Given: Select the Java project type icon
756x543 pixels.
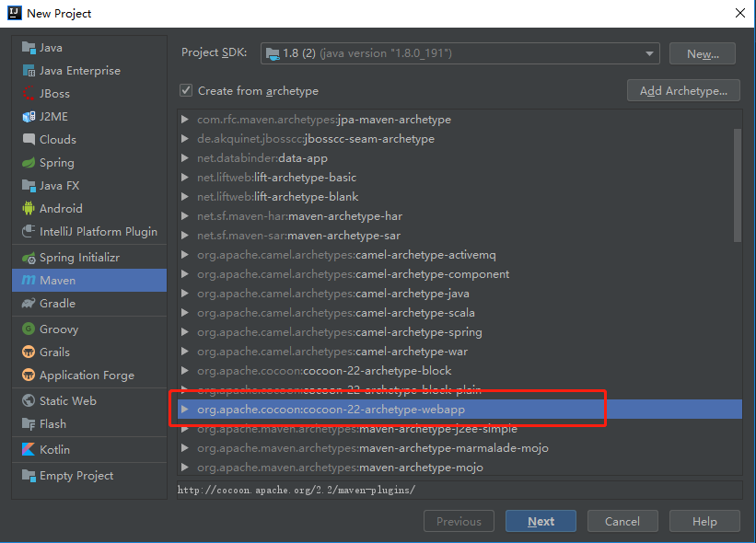Looking at the screenshot, I should pyautogui.click(x=29, y=48).
